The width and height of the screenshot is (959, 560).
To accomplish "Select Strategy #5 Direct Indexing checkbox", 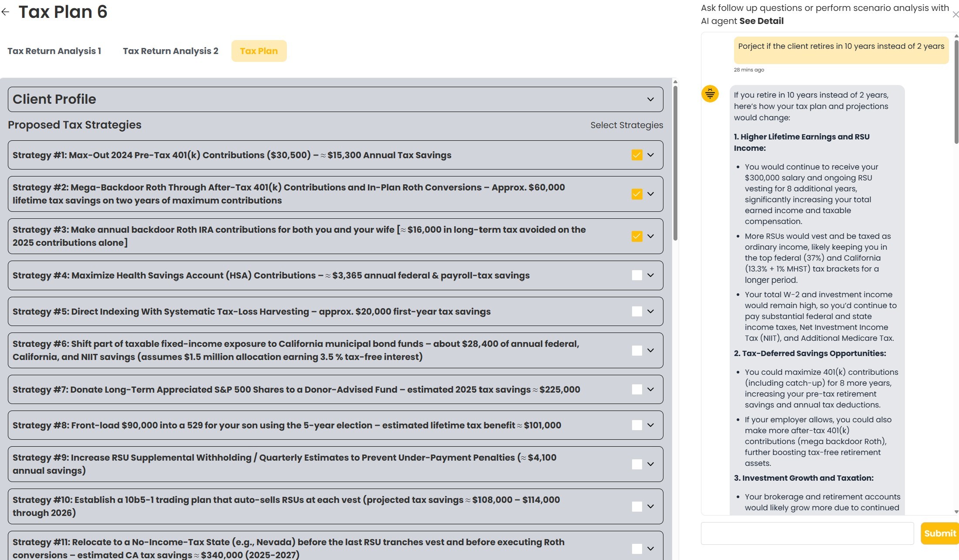I will [x=637, y=312].
